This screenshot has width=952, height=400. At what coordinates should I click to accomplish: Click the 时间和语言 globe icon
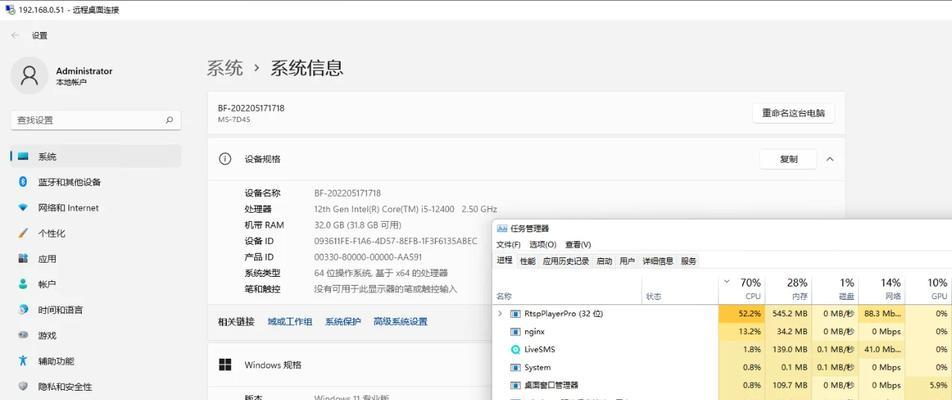23,310
